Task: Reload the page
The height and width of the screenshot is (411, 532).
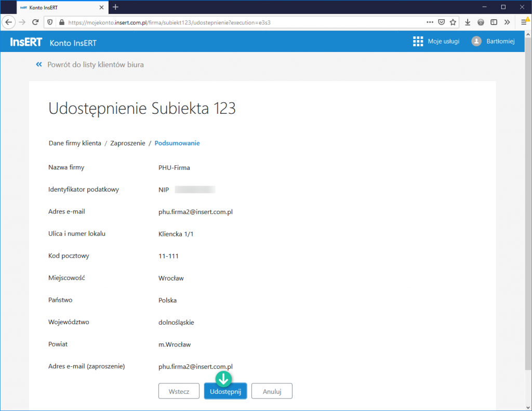Action: click(35, 22)
